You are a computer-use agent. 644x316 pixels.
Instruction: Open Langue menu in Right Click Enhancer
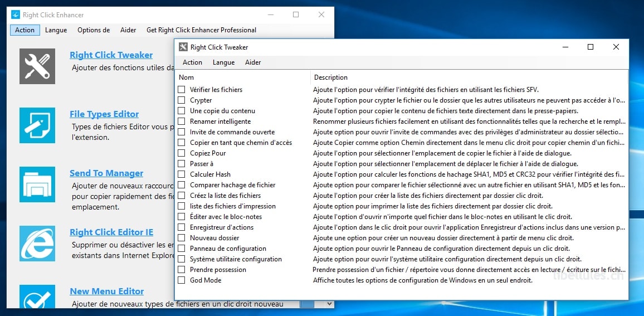point(56,30)
